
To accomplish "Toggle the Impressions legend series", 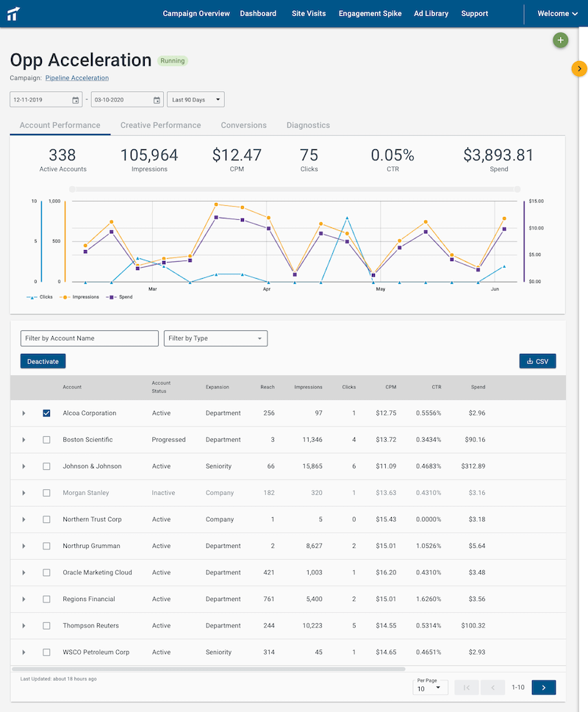I will pos(79,297).
